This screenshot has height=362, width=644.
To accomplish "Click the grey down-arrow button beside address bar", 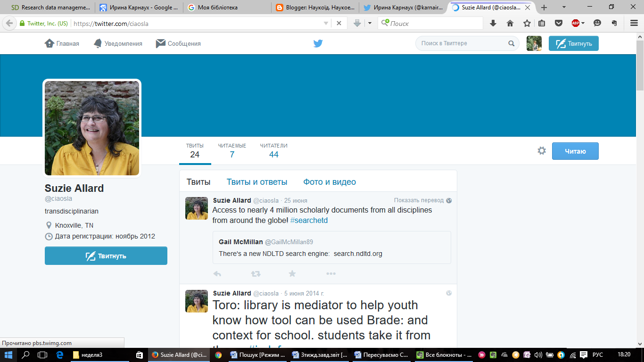I will coord(357,23).
